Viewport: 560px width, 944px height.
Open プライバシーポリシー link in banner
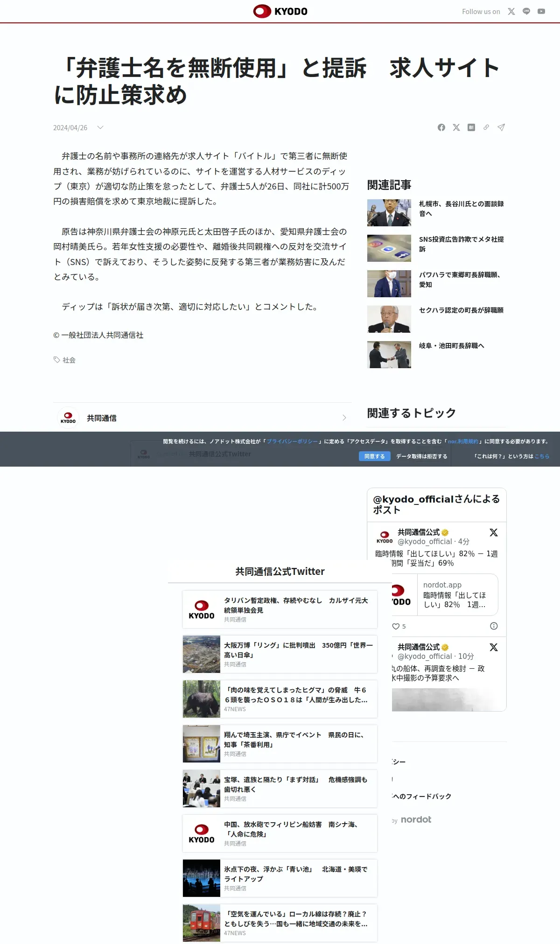coord(292,441)
